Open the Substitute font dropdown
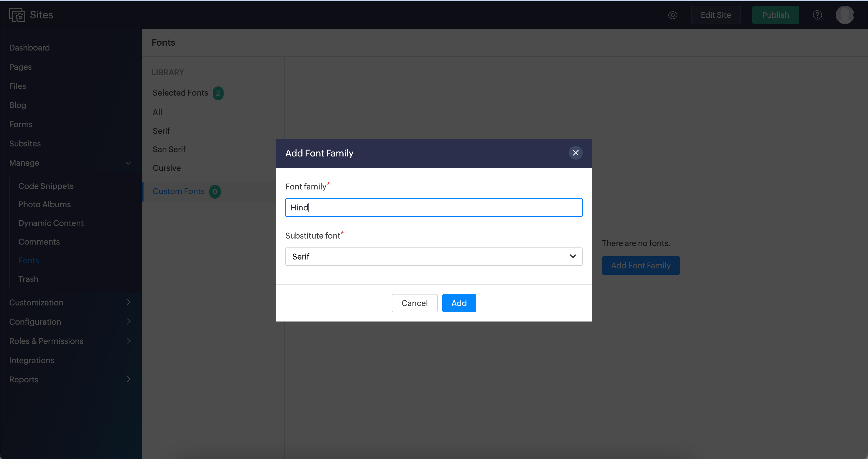Image resolution: width=868 pixels, height=459 pixels. [x=434, y=257]
